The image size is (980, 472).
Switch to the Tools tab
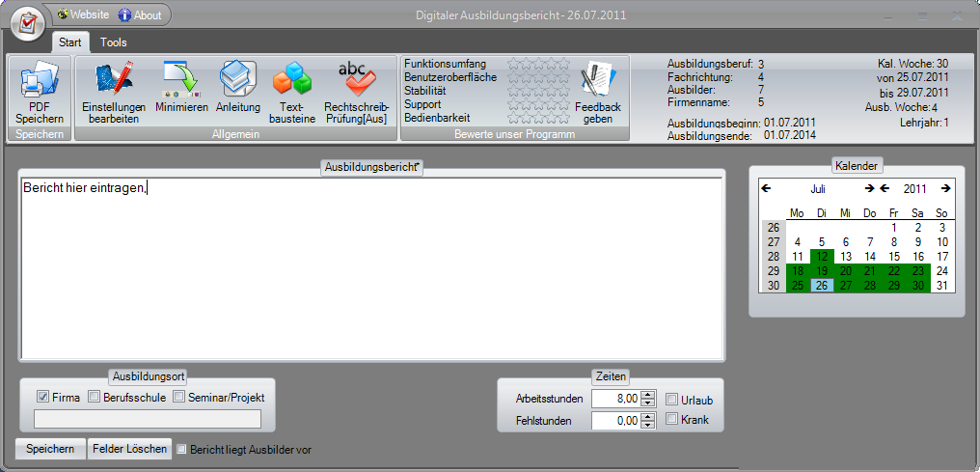tap(114, 42)
